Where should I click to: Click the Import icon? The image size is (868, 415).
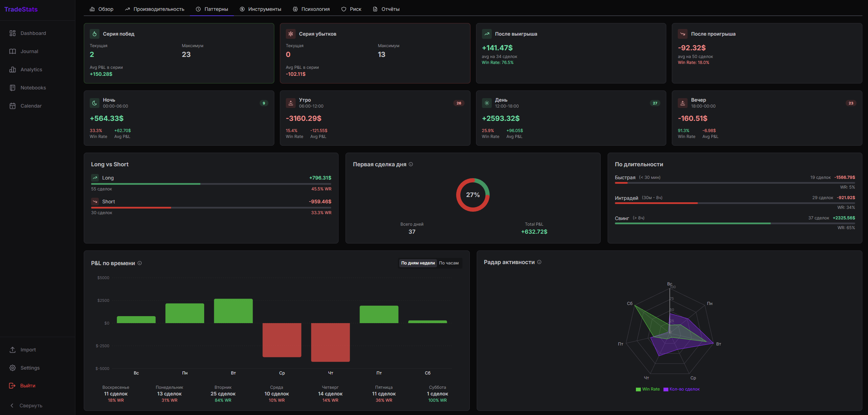[13, 349]
